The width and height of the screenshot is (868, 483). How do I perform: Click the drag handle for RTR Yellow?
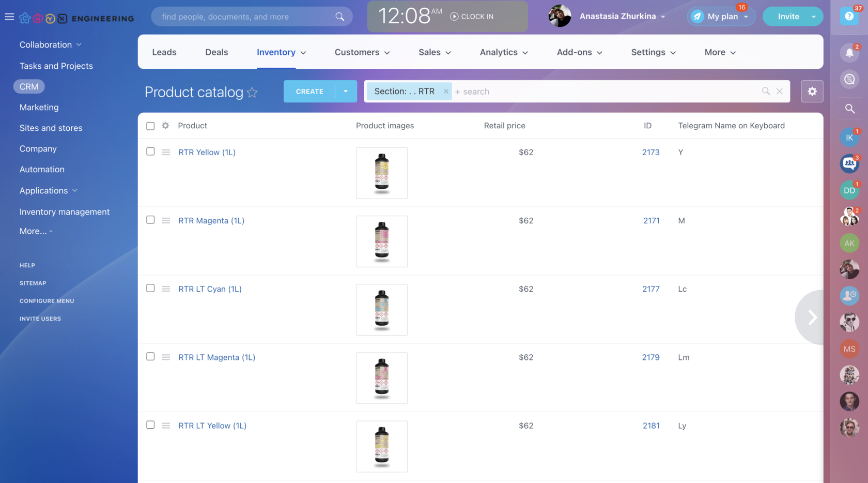166,152
